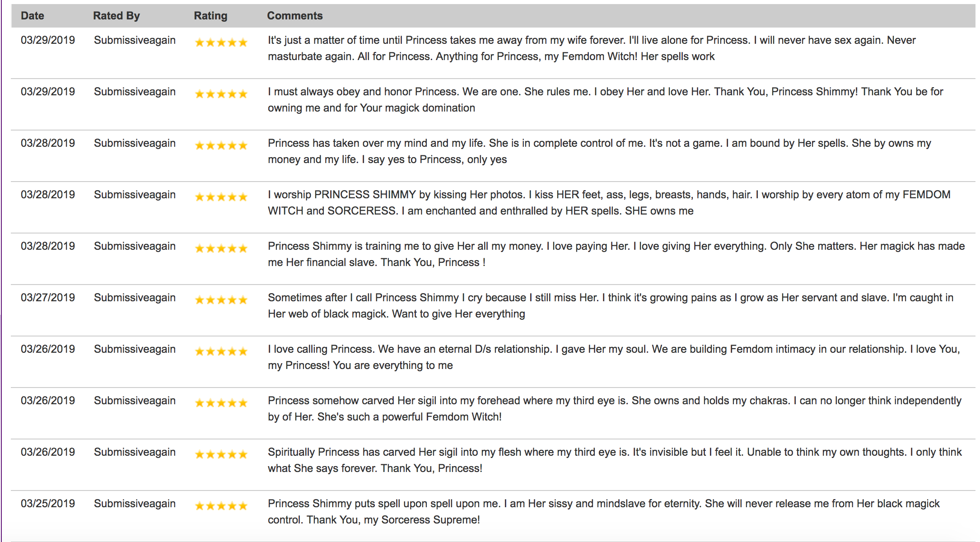Click the Rating column header
This screenshot has height=542, width=980.
coord(210,16)
